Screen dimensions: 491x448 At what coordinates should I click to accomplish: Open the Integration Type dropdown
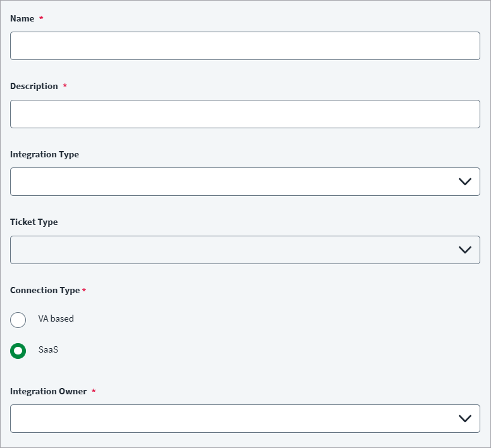pyautogui.click(x=234, y=181)
